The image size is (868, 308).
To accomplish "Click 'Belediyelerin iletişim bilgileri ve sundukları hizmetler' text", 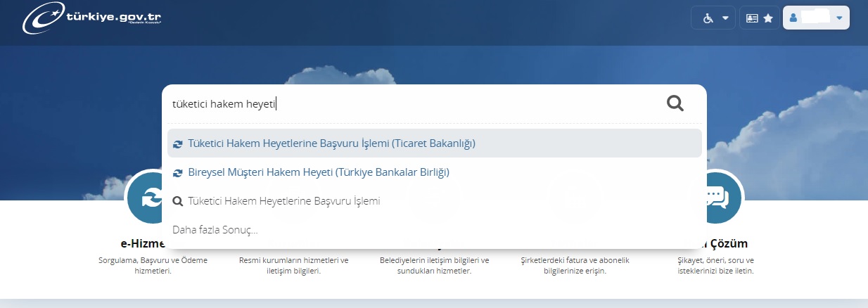I will pos(434,265).
